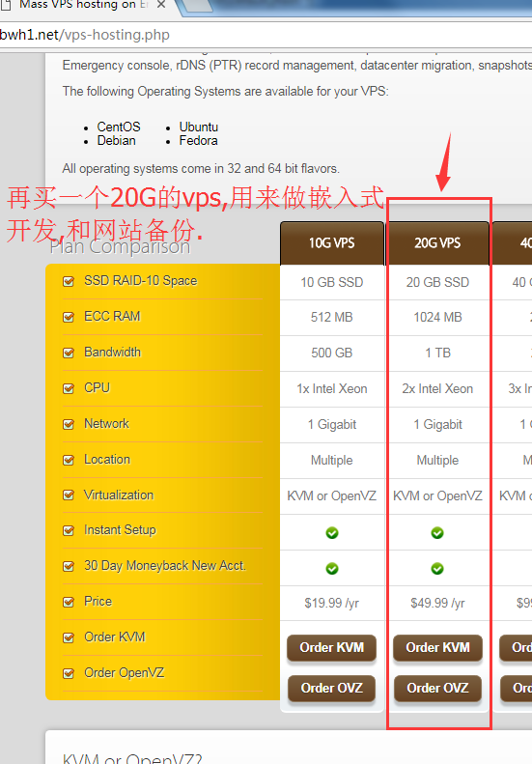
Task: Click the ECC RAM checkmark icon
Action: tap(69, 317)
